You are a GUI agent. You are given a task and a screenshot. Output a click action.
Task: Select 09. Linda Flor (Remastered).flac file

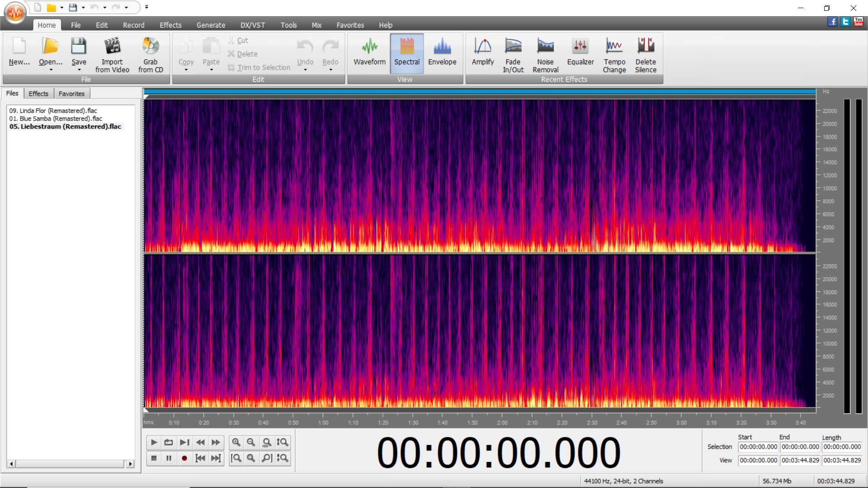click(x=53, y=110)
